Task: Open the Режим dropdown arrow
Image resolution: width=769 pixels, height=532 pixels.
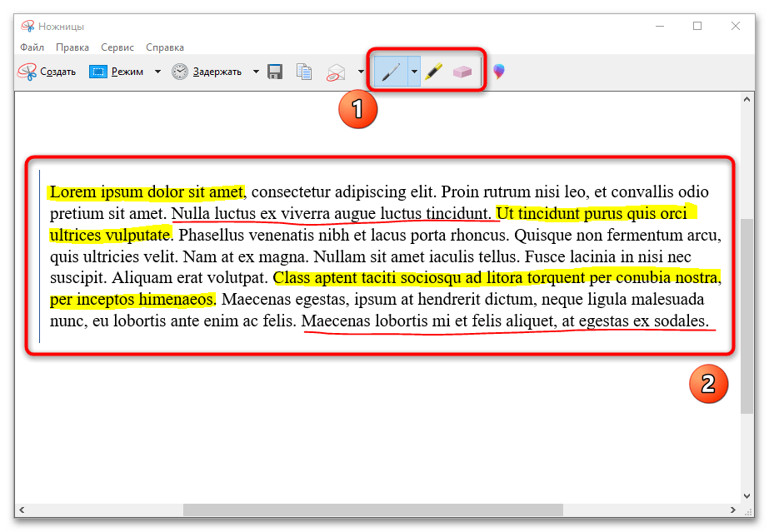Action: click(157, 72)
